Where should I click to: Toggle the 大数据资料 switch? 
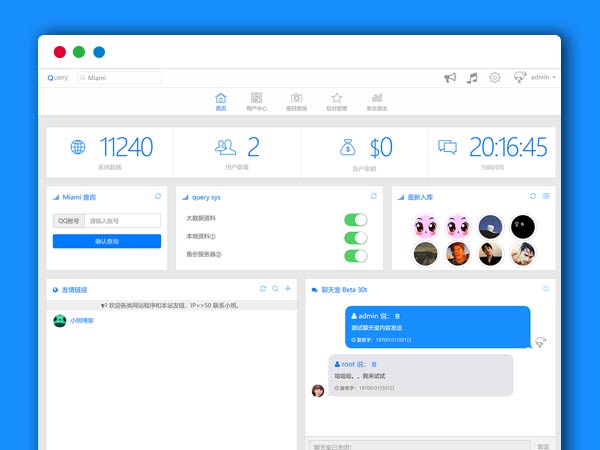click(355, 220)
